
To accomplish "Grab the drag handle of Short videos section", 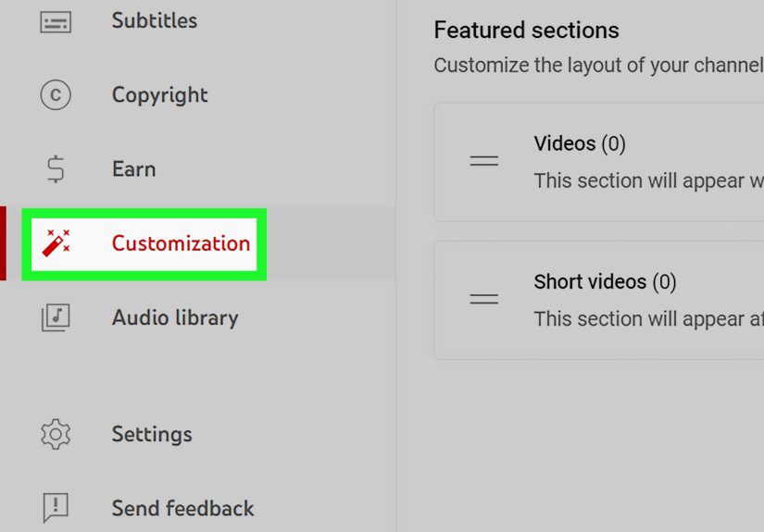I will (483, 298).
